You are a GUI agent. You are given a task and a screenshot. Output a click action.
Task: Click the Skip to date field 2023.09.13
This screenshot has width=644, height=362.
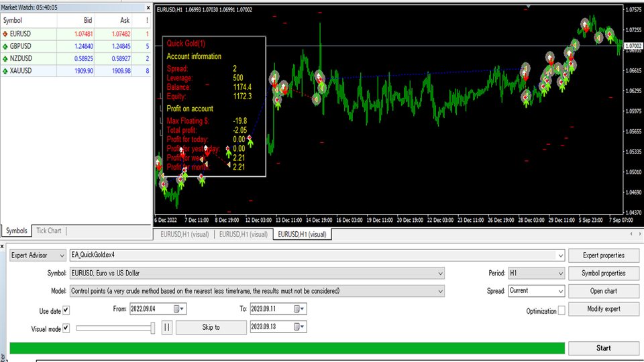[x=272, y=326]
